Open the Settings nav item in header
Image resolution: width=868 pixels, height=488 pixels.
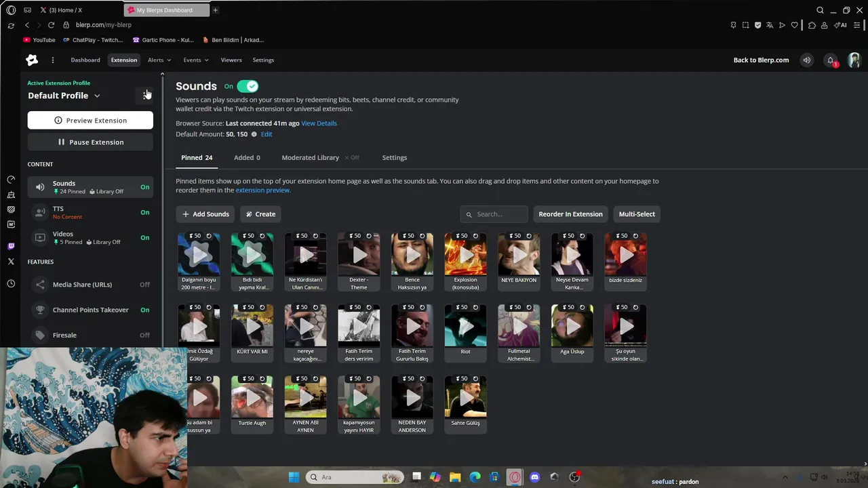click(263, 60)
